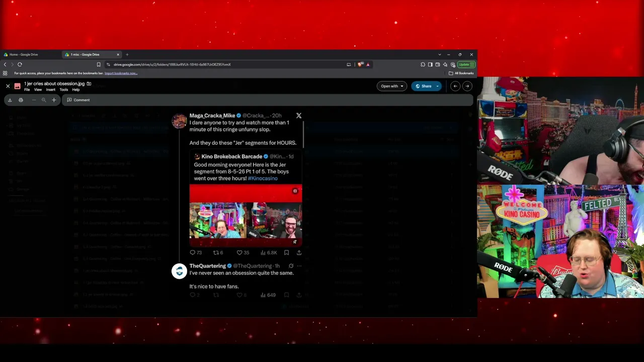Expand the Open with dropdown

click(392, 86)
